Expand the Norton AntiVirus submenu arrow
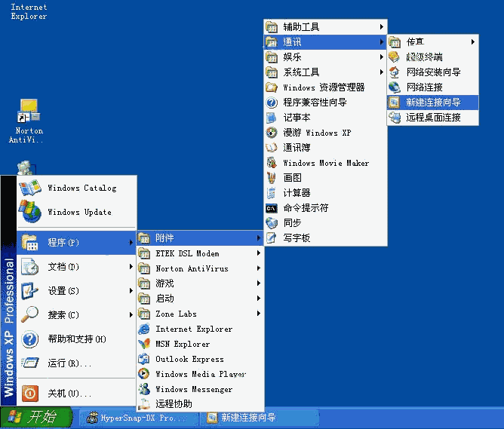 (x=259, y=268)
